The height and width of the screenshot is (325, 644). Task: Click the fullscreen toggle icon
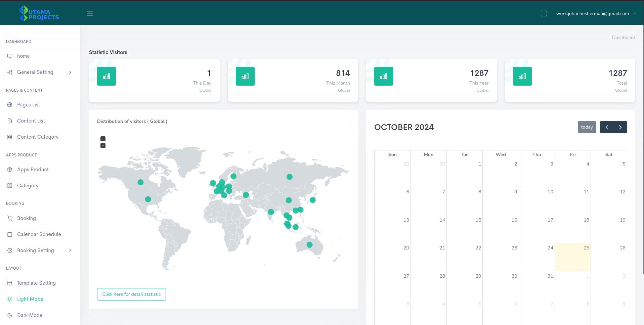coord(544,13)
